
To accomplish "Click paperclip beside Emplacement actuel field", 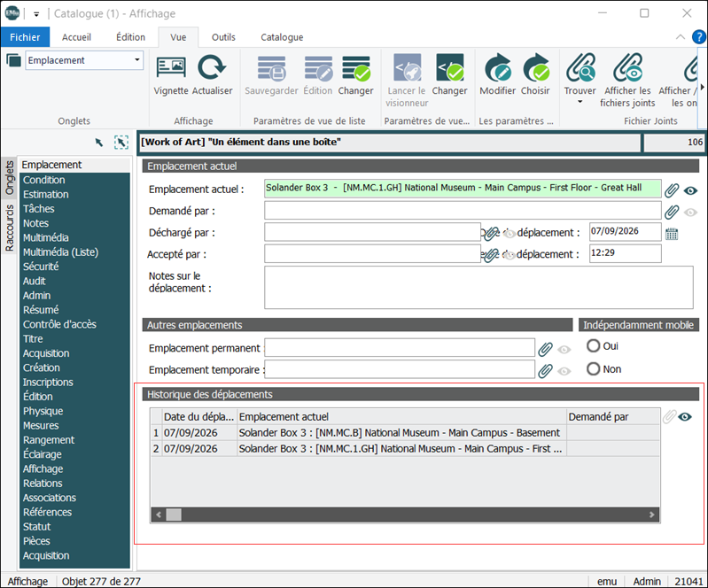I will (x=672, y=190).
